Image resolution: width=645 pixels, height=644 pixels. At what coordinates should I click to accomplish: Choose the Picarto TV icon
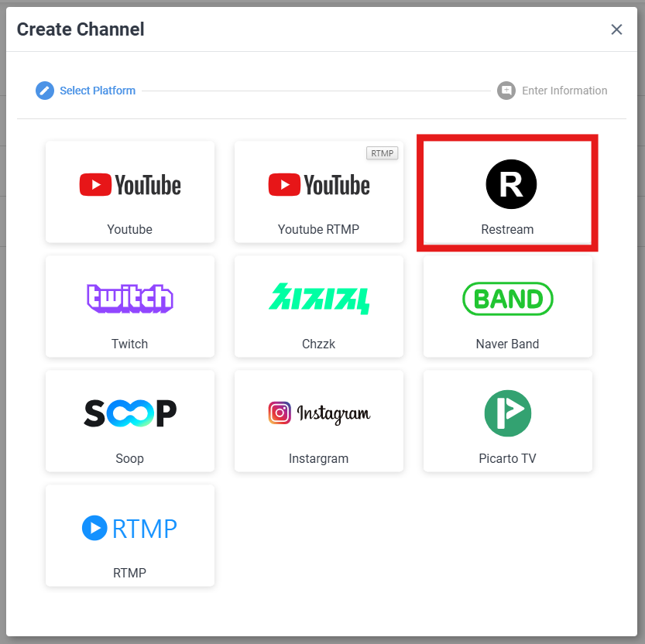pos(507,413)
